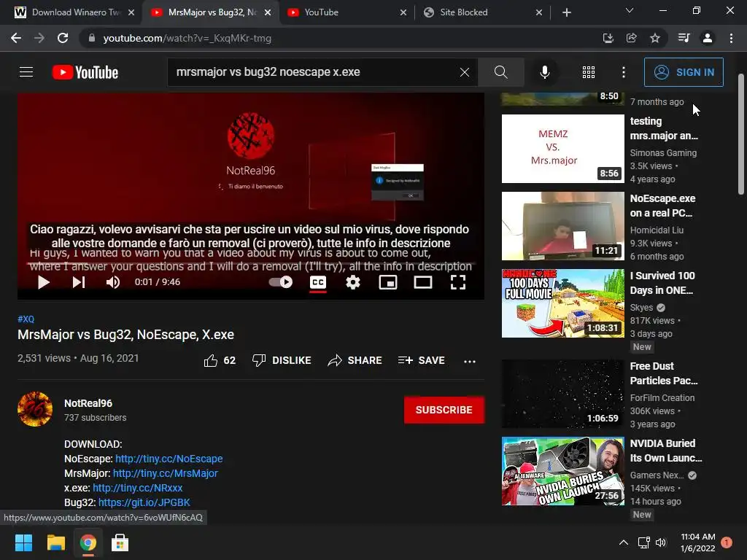Screen dimensions: 747x560
Task: Open the Chrome three-dot menu
Action: [731, 38]
